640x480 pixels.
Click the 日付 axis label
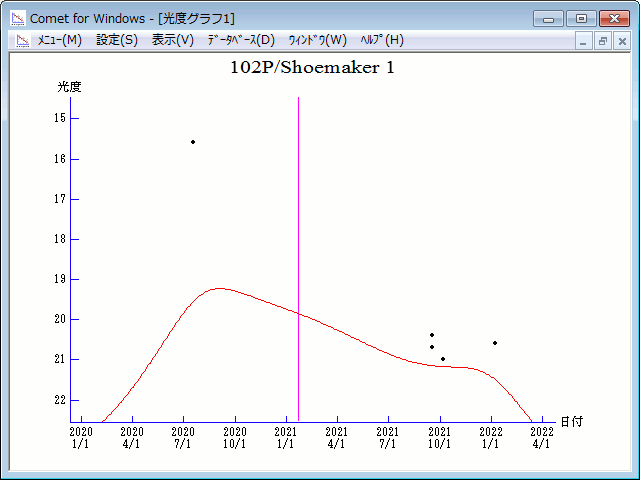tap(571, 422)
